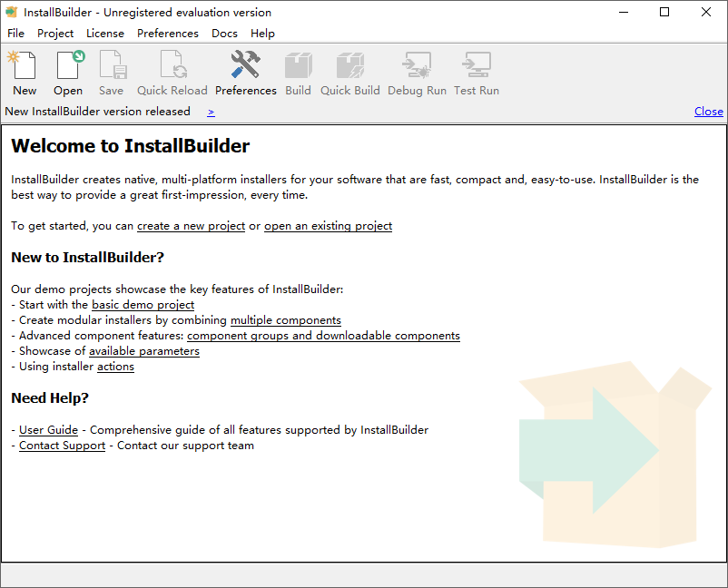Open the installer 'actions' demo link
Viewport: 728px width, 588px height.
[115, 367]
